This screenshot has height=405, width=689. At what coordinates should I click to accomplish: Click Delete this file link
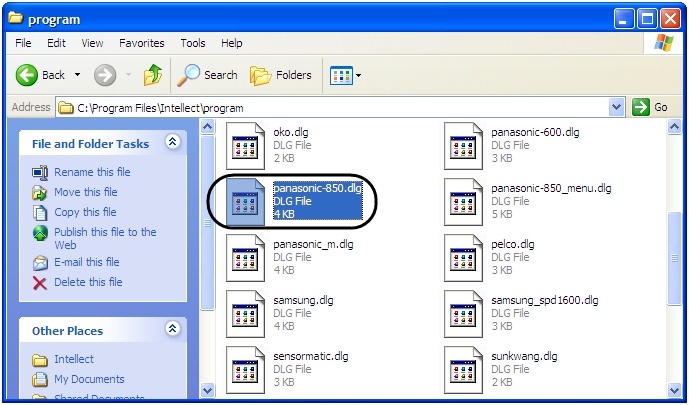(x=88, y=282)
